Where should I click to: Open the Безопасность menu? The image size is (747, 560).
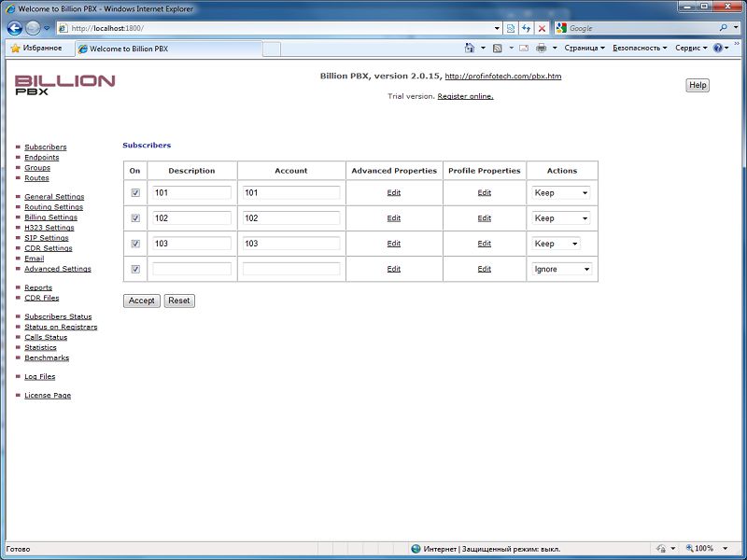click(640, 49)
